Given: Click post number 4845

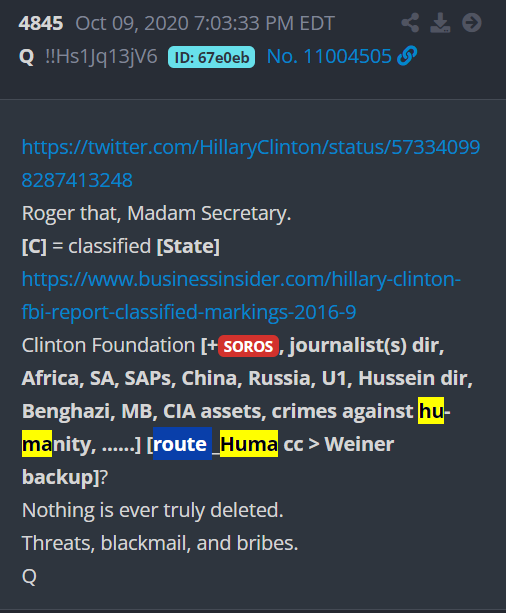Looking at the screenshot, I should (41, 23).
